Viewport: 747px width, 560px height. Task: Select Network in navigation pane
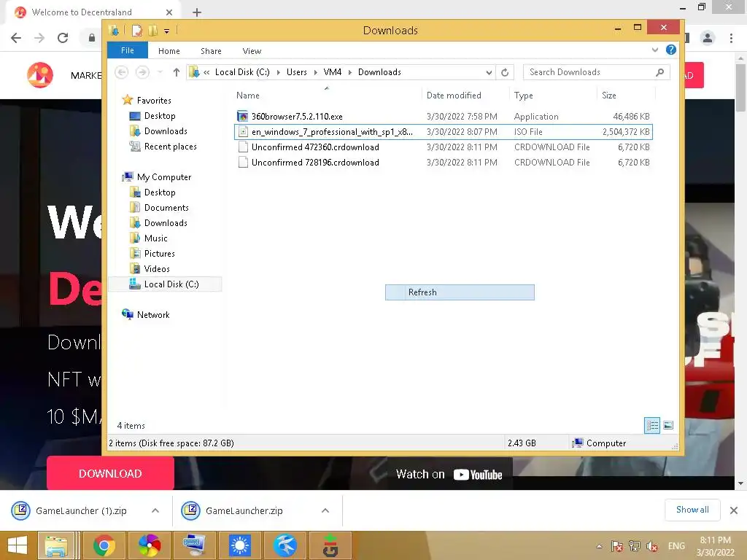tap(153, 315)
